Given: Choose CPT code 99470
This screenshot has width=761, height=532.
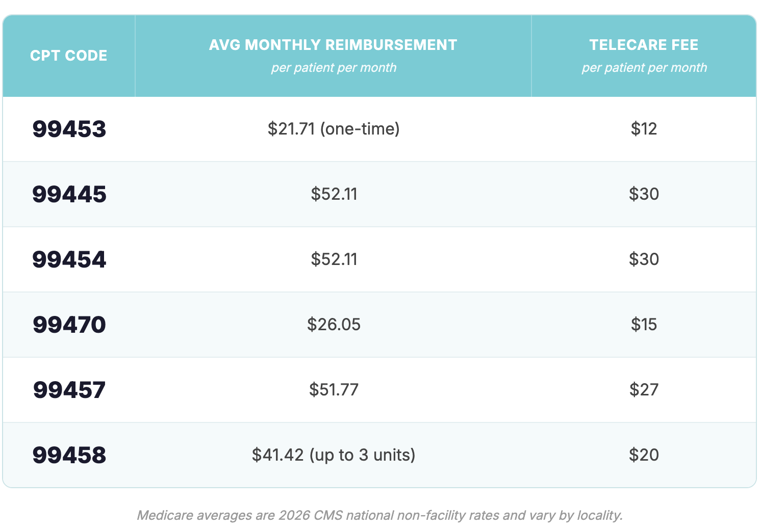Looking at the screenshot, I should (x=69, y=325).
